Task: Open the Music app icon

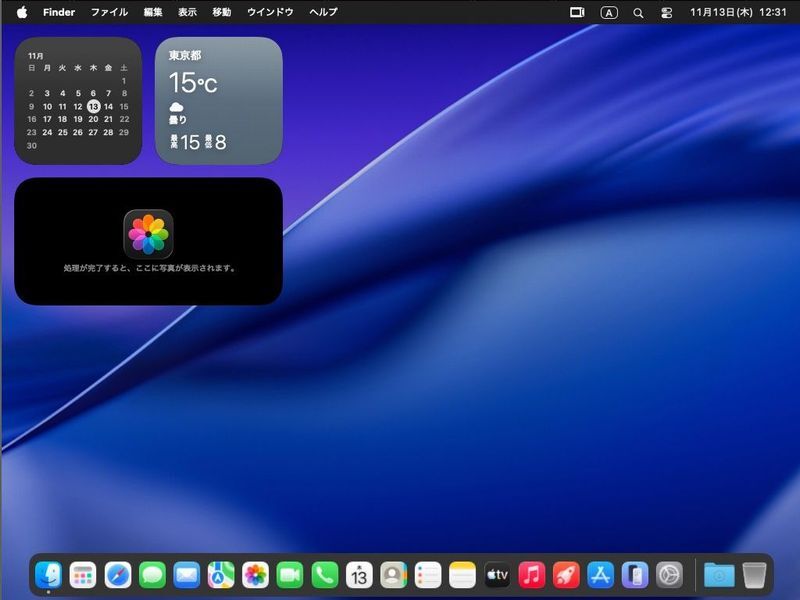Action: click(x=531, y=575)
